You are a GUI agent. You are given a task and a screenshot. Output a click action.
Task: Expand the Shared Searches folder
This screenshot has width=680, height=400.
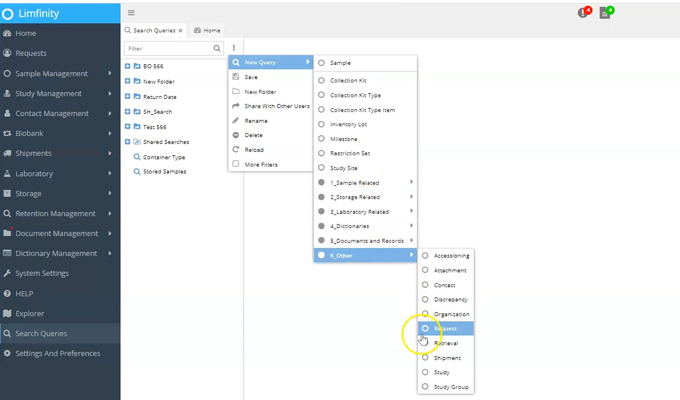[x=128, y=142]
